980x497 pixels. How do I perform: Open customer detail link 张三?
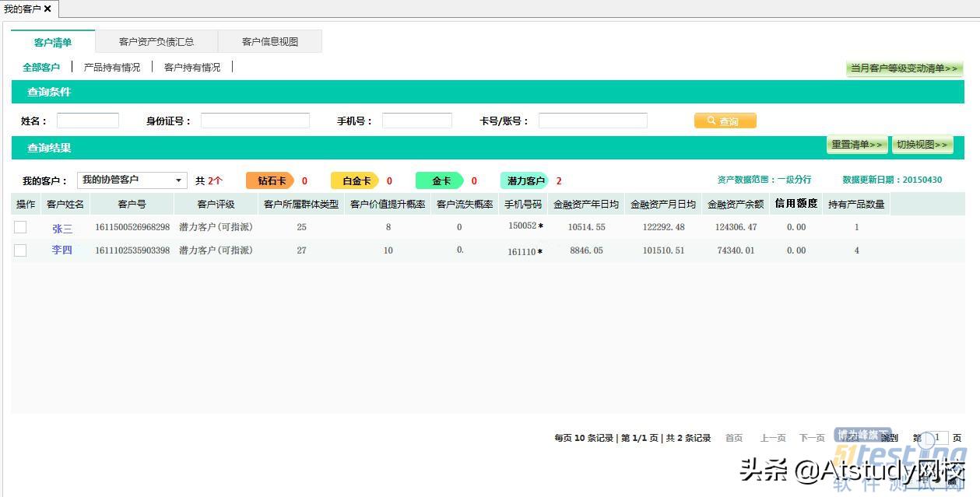pos(63,228)
